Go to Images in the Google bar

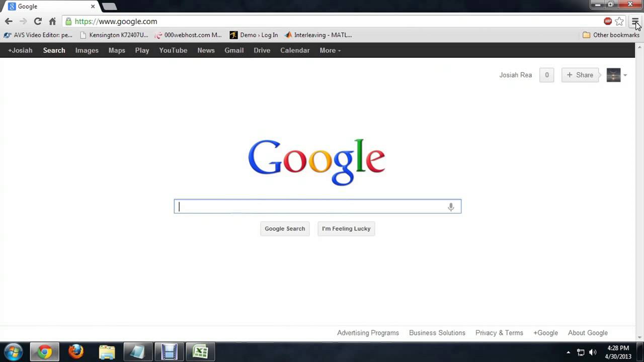coord(87,50)
